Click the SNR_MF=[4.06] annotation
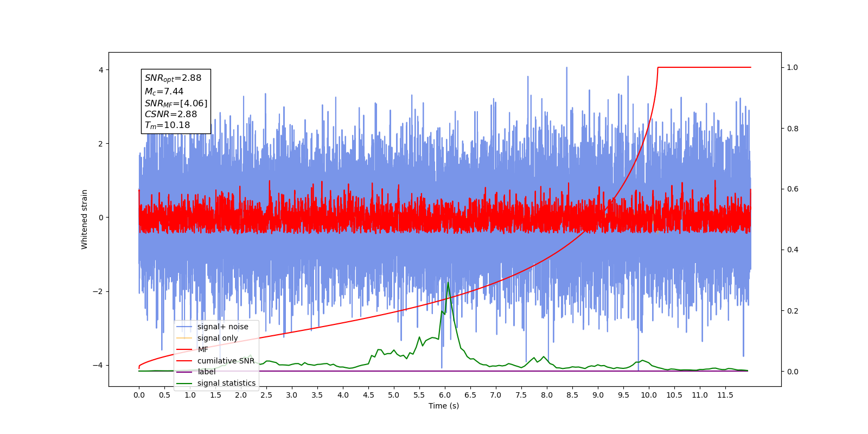This screenshot has width=868, height=434. [176, 103]
